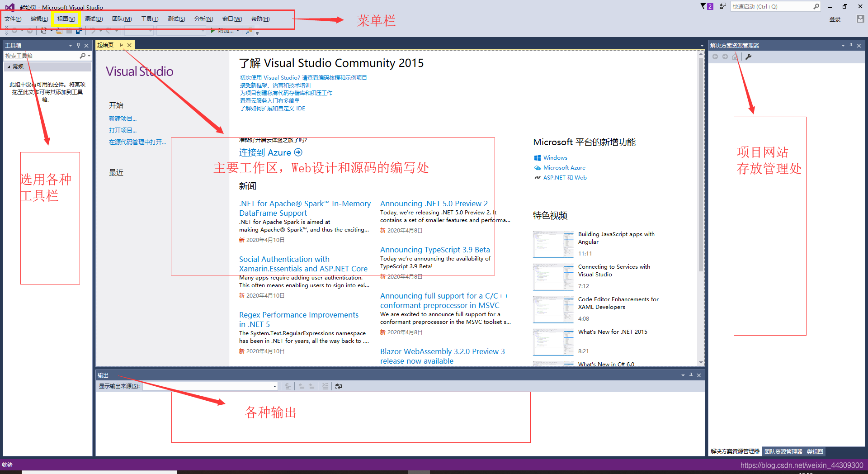868x474 pixels.
Task: Open Building JavaScript apps with Angular video thumbnail
Action: click(553, 244)
